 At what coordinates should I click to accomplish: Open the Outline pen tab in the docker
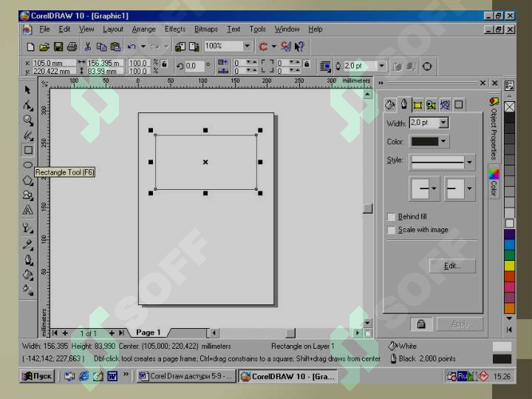[x=403, y=104]
